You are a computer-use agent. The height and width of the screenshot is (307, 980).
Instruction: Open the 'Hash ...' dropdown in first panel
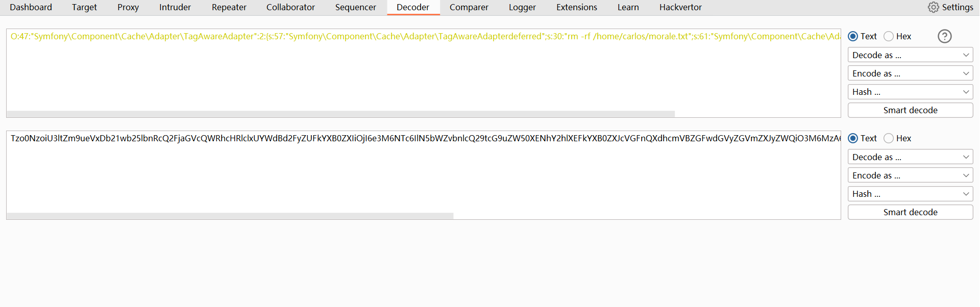click(x=910, y=92)
